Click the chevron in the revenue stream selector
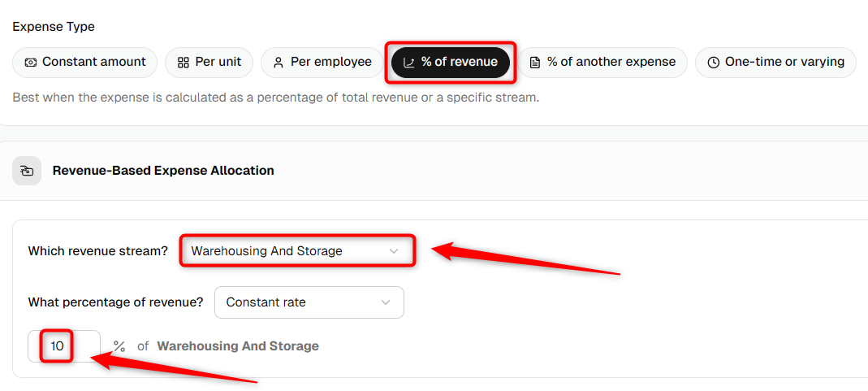Screen dimensions: 868x391 tap(394, 251)
